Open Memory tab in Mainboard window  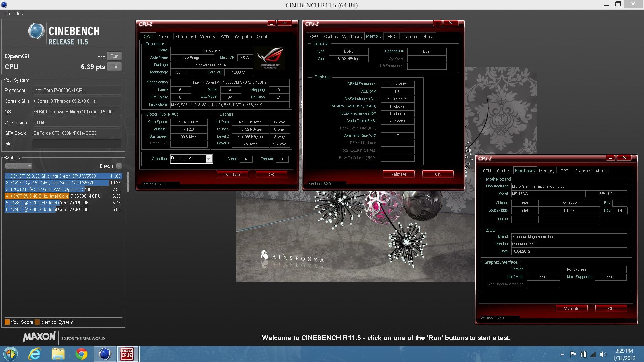pos(547,171)
